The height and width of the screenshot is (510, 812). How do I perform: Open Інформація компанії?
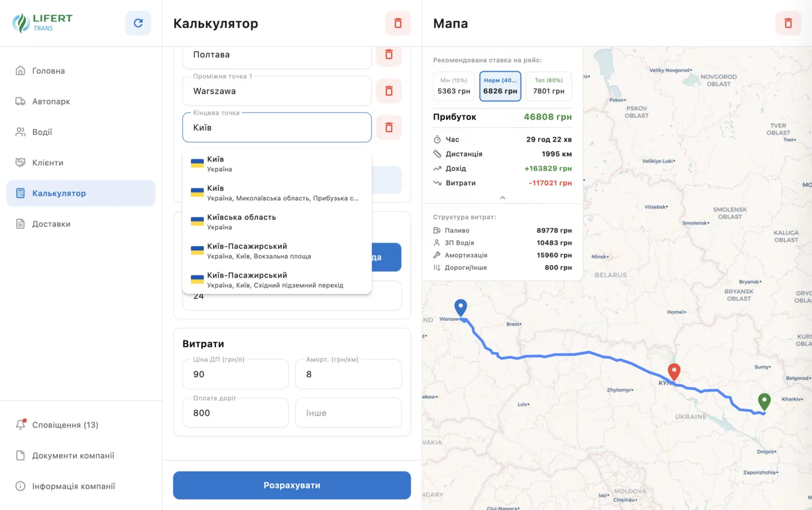click(81, 486)
